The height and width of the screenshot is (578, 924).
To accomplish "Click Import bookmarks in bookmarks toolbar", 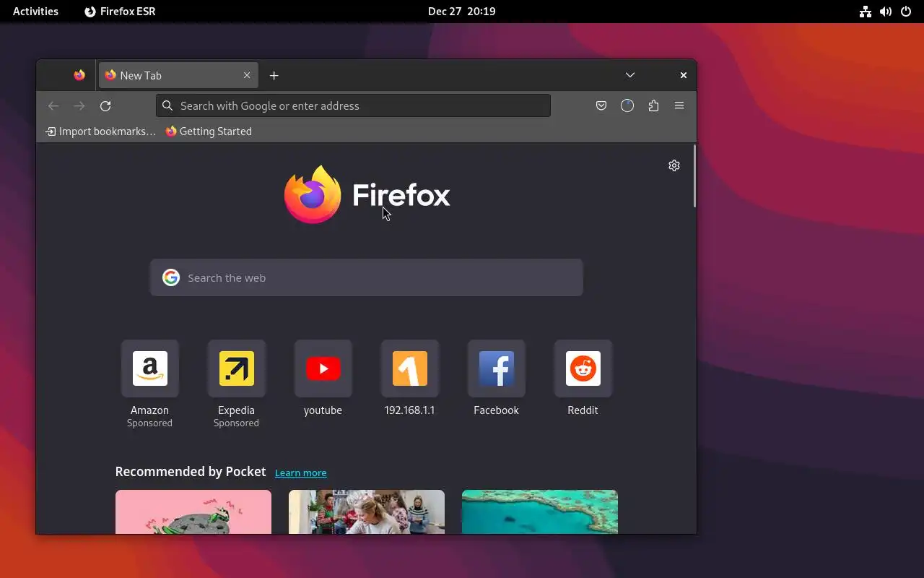I will (x=100, y=131).
